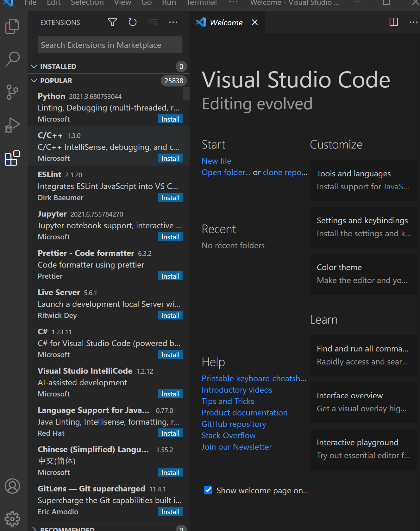Install the C/C++ extension
The width and height of the screenshot is (420, 531).
click(170, 158)
